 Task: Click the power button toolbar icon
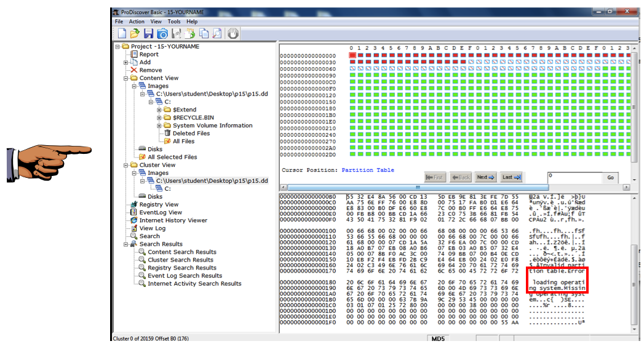[233, 33]
